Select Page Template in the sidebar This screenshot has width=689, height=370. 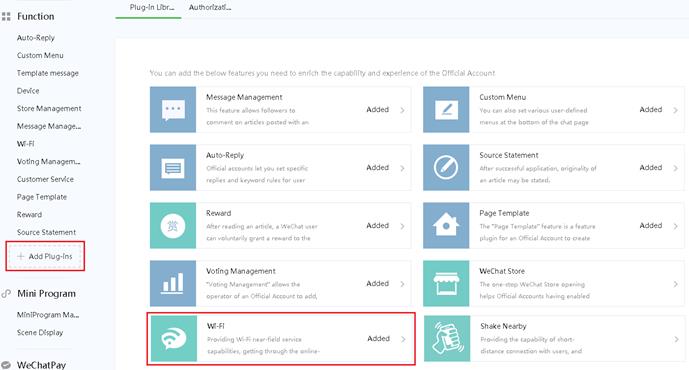tap(42, 197)
